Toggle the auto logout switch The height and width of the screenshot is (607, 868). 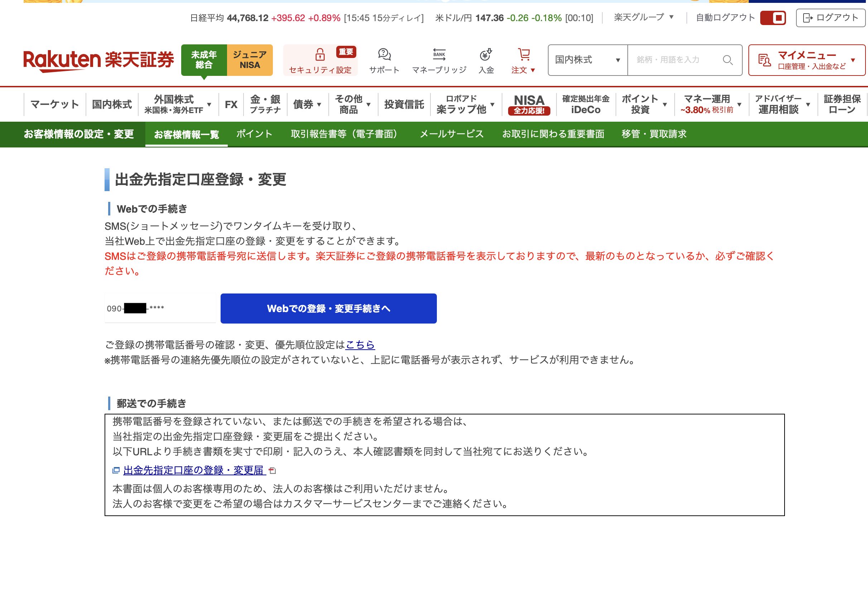coord(773,18)
